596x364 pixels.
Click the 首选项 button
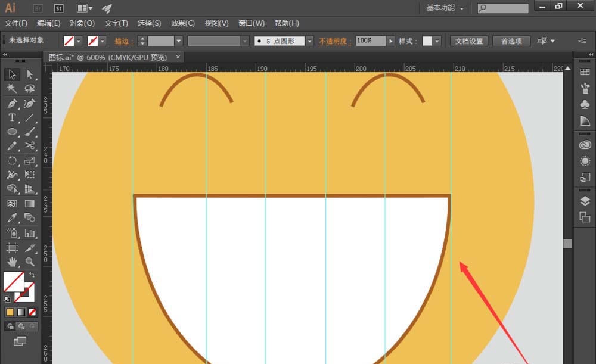click(511, 41)
